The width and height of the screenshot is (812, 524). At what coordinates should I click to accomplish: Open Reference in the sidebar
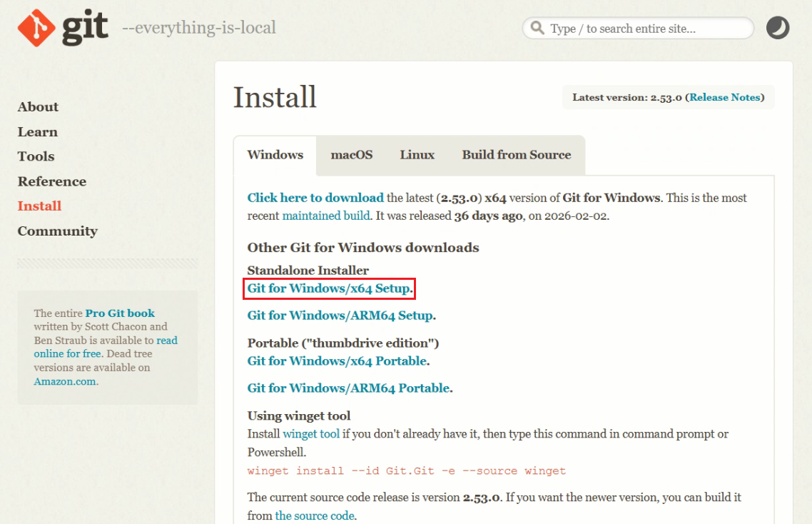coord(52,181)
